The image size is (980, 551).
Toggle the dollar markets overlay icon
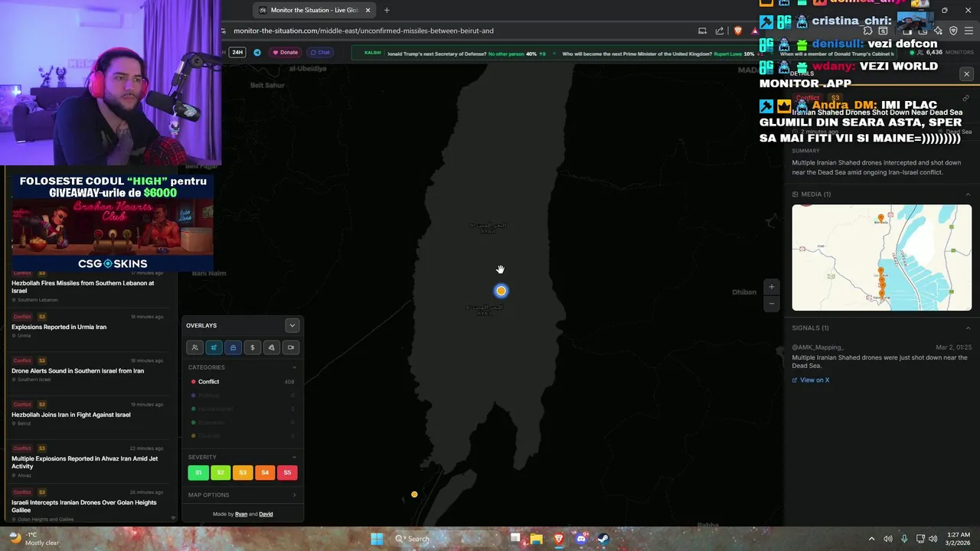[x=252, y=347]
